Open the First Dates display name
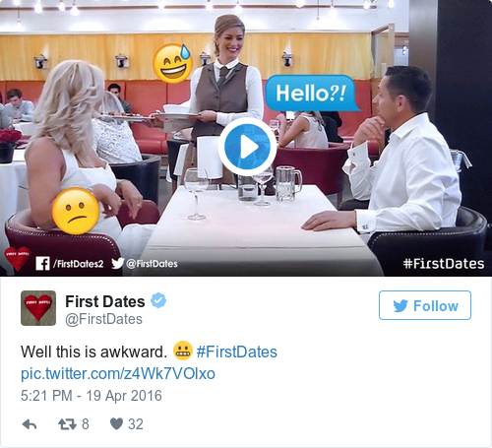The height and width of the screenshot is (448, 492). tap(105, 301)
